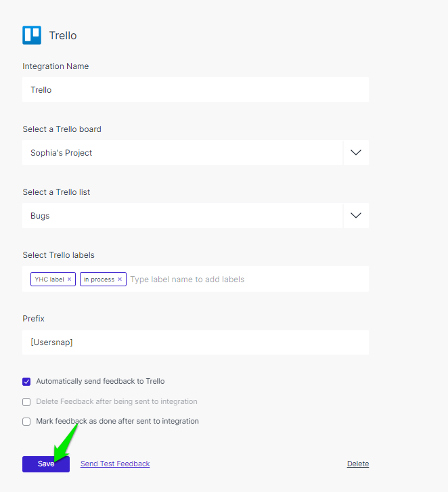
Task: Uncheck Automatically send feedback to Trello
Action: pyautogui.click(x=26, y=382)
